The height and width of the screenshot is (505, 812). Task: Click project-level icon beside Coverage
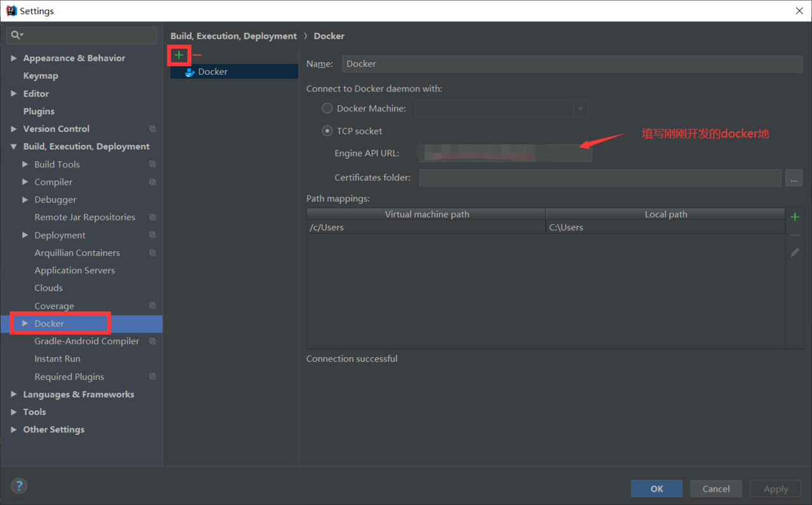(x=152, y=306)
